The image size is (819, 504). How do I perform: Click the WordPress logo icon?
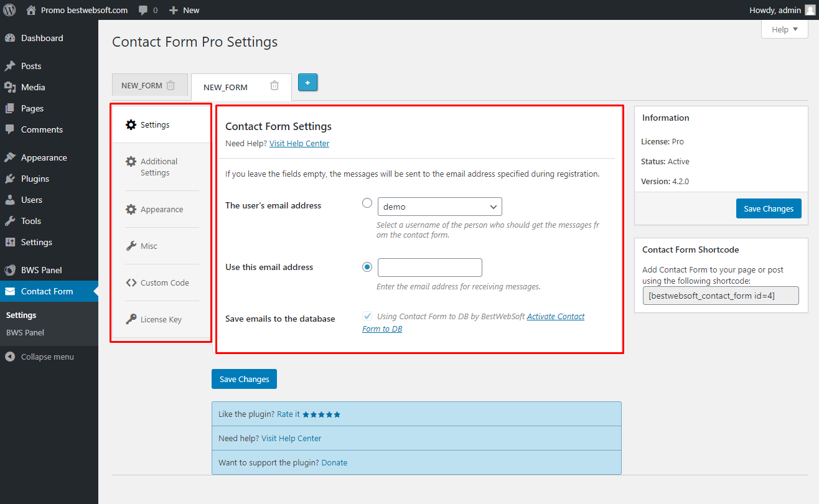pyautogui.click(x=10, y=10)
